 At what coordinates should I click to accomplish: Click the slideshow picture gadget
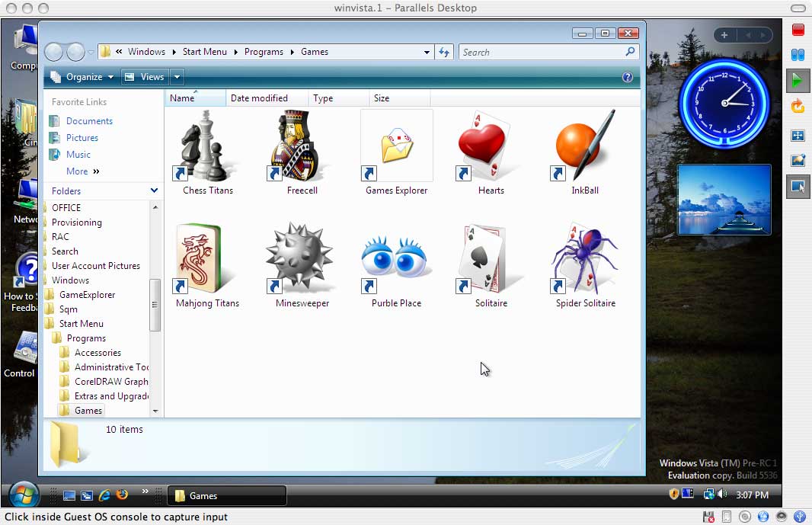[x=724, y=200]
